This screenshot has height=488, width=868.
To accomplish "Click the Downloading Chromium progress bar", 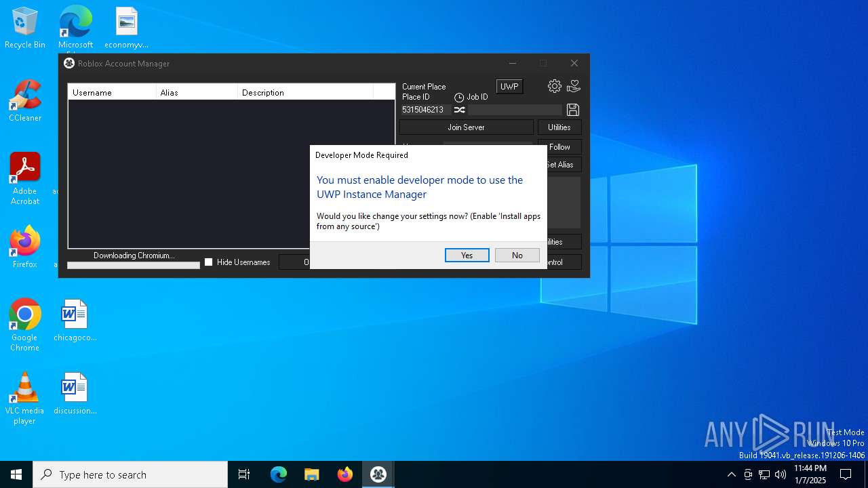I will click(134, 266).
